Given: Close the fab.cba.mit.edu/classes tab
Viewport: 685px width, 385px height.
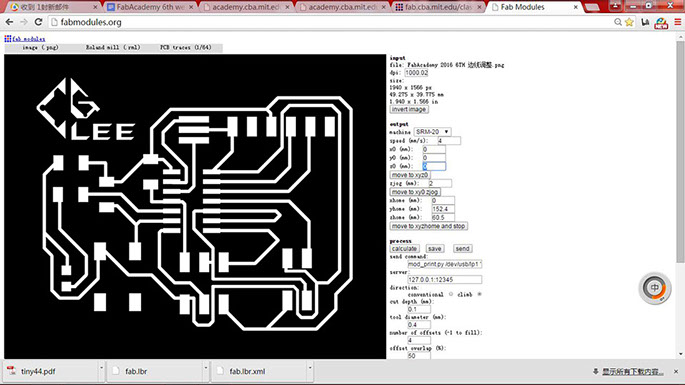Looking at the screenshot, I should [479, 7].
